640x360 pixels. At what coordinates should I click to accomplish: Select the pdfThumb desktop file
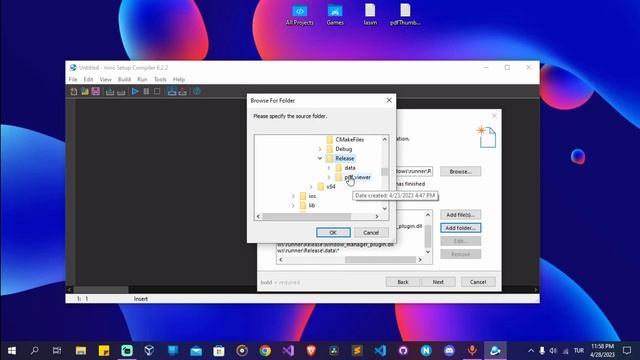(405, 15)
